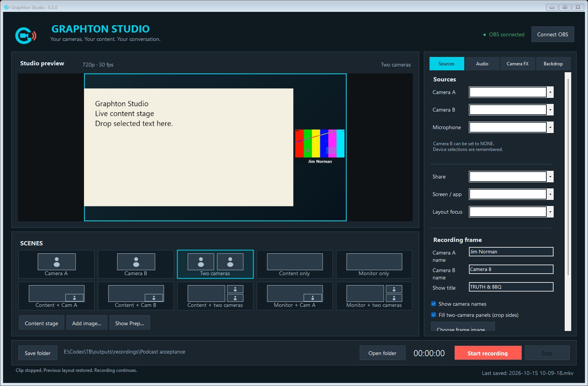Open the Camera FX tab
588x386 pixels.
(x=518, y=64)
